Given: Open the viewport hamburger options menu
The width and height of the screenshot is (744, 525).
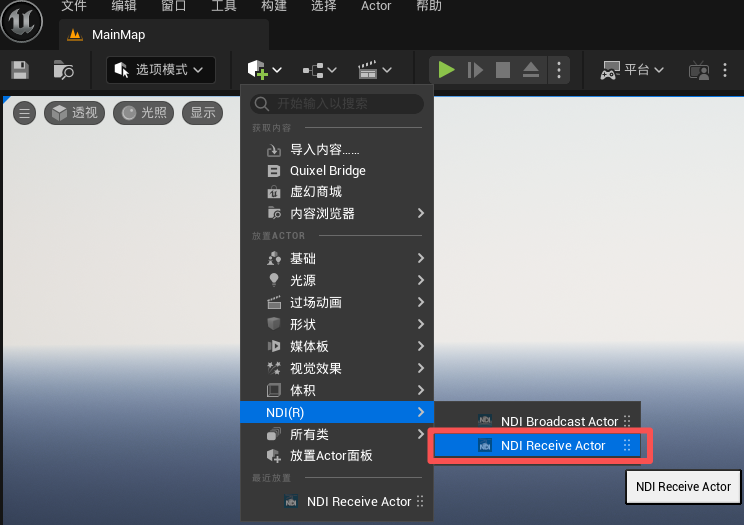Looking at the screenshot, I should 25,113.
